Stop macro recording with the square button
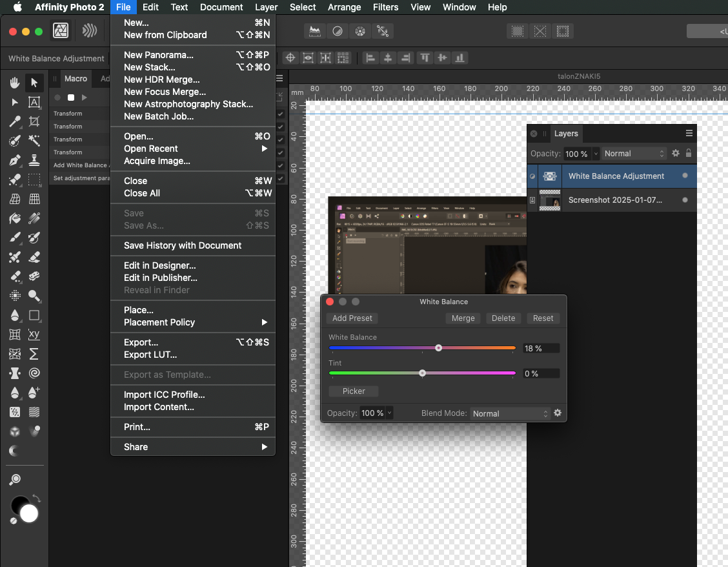728x567 pixels. (x=71, y=98)
